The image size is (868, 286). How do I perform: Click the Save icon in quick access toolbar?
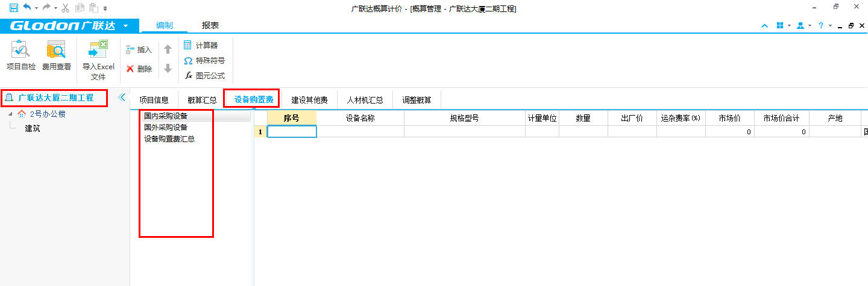pyautogui.click(x=13, y=8)
